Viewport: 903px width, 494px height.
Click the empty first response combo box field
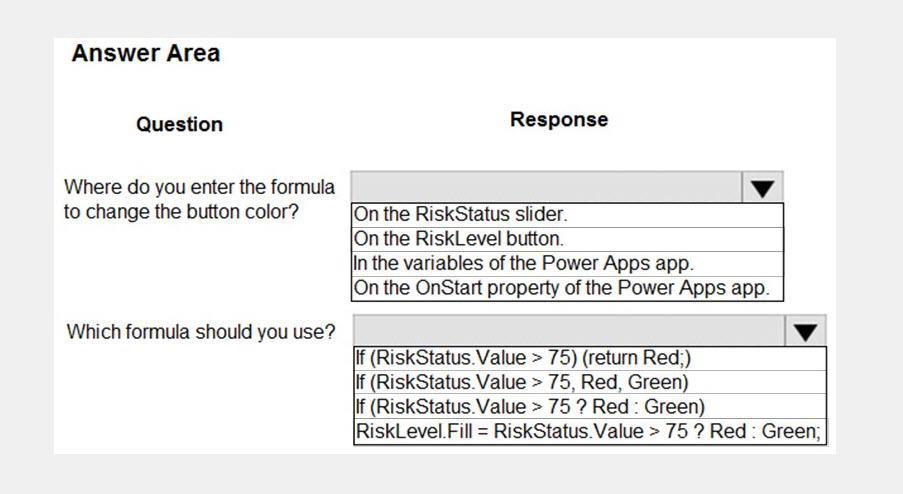point(546,187)
